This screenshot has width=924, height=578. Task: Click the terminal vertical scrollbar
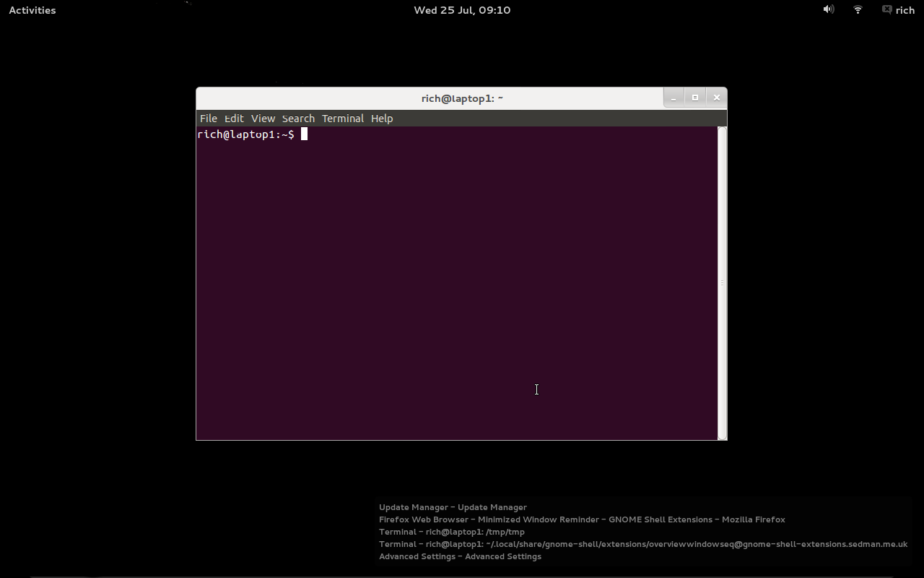pyautogui.click(x=722, y=282)
